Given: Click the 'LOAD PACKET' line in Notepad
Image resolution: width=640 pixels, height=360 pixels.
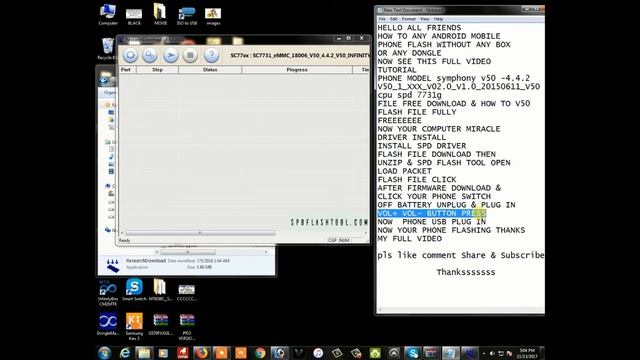Looking at the screenshot, I should pyautogui.click(x=404, y=171).
